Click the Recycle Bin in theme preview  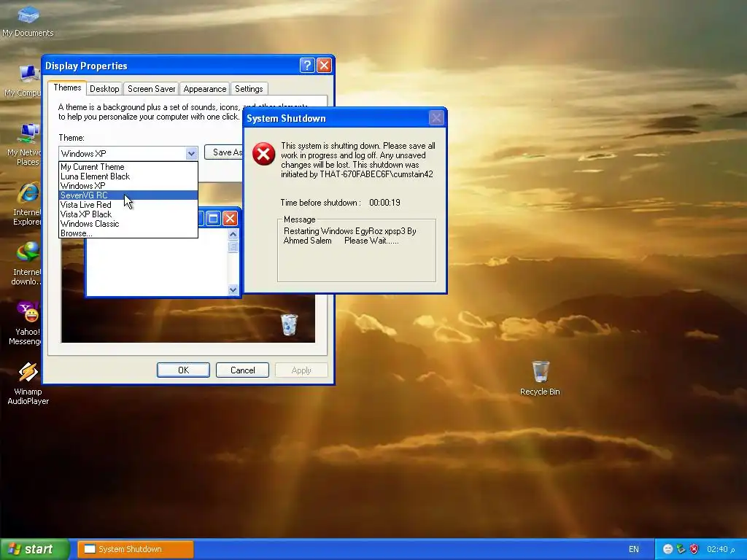click(x=289, y=324)
